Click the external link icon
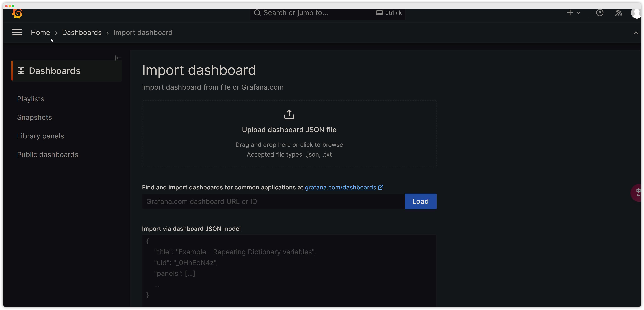This screenshot has width=644, height=310. point(381,187)
